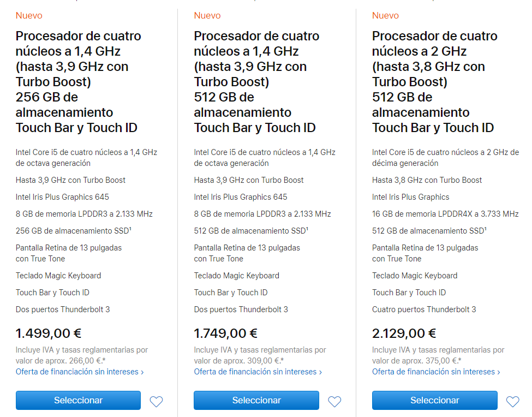Click the 1.499,00 € price
The width and height of the screenshot is (532, 417).
click(x=49, y=333)
